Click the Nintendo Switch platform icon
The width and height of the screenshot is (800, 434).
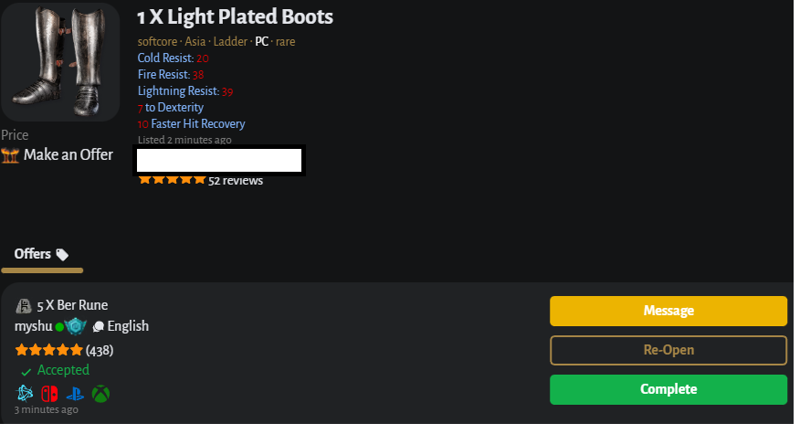49,393
